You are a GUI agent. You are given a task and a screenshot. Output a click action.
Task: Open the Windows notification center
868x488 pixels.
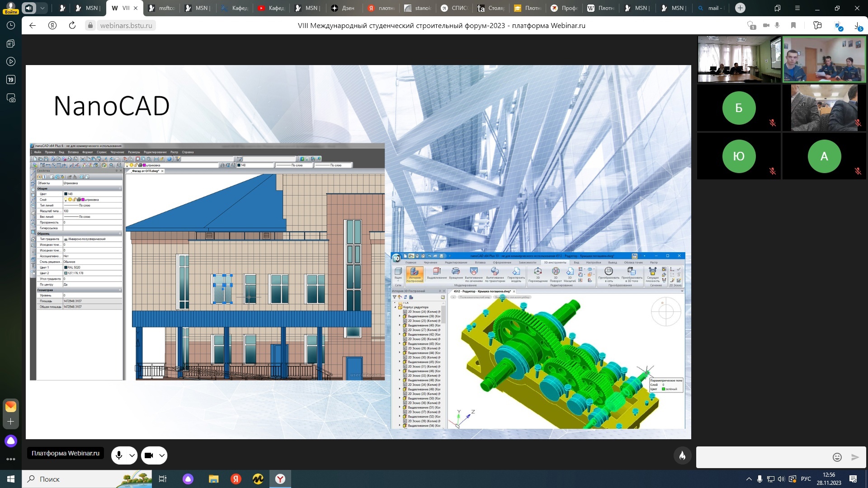pos(853,479)
